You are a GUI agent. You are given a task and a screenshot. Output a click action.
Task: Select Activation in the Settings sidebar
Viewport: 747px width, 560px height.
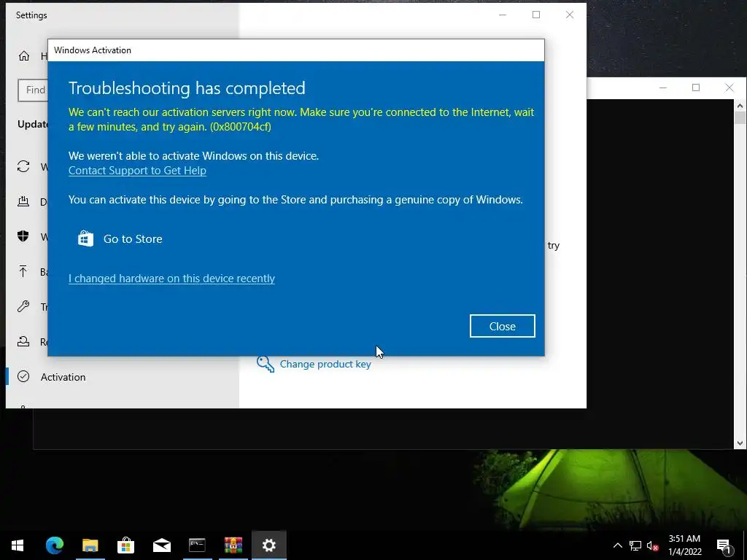[x=63, y=377]
